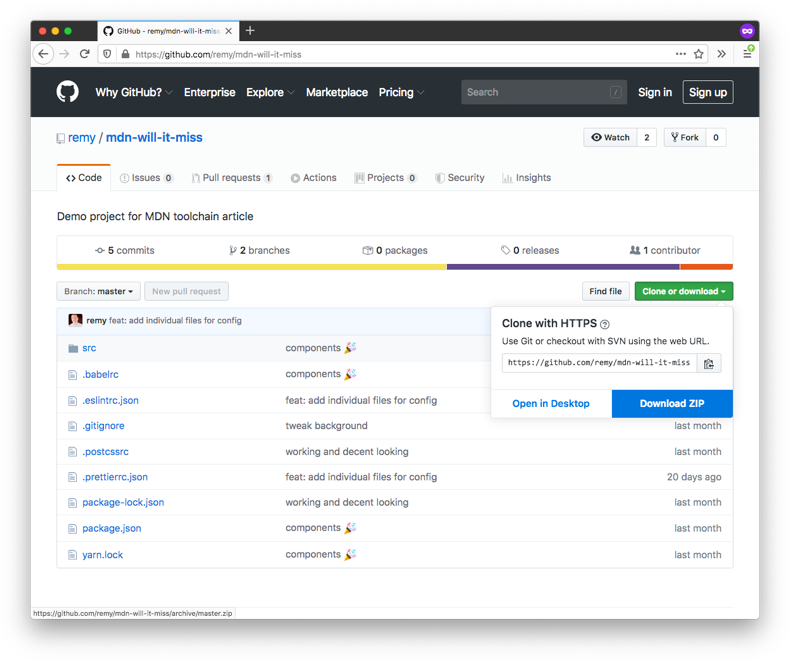Click the .gitignore file icon

tap(73, 426)
